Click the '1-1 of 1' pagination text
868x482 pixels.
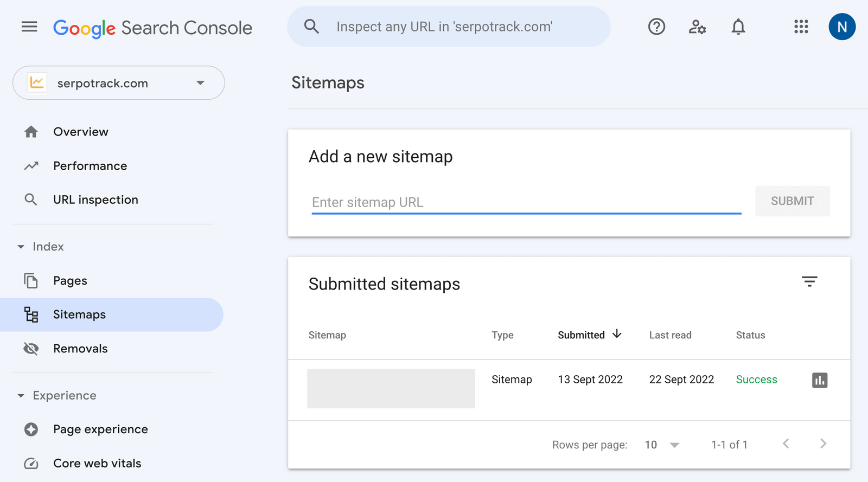pos(729,445)
